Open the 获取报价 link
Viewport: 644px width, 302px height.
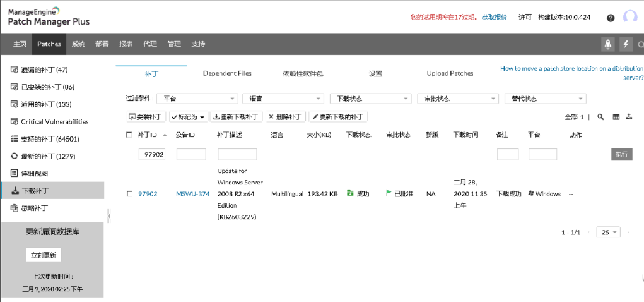point(495,17)
